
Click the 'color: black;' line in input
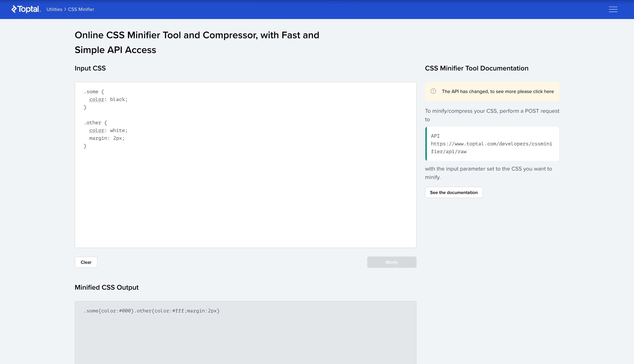109,99
